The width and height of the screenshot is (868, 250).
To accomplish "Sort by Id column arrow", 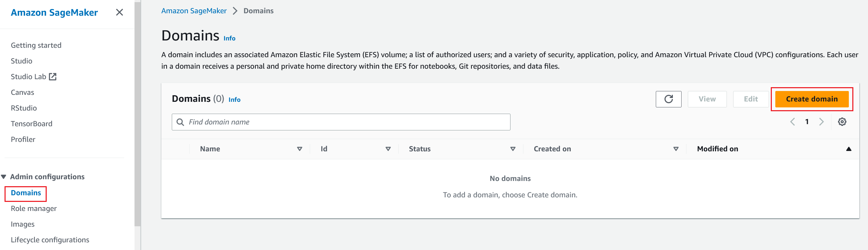I will [388, 149].
